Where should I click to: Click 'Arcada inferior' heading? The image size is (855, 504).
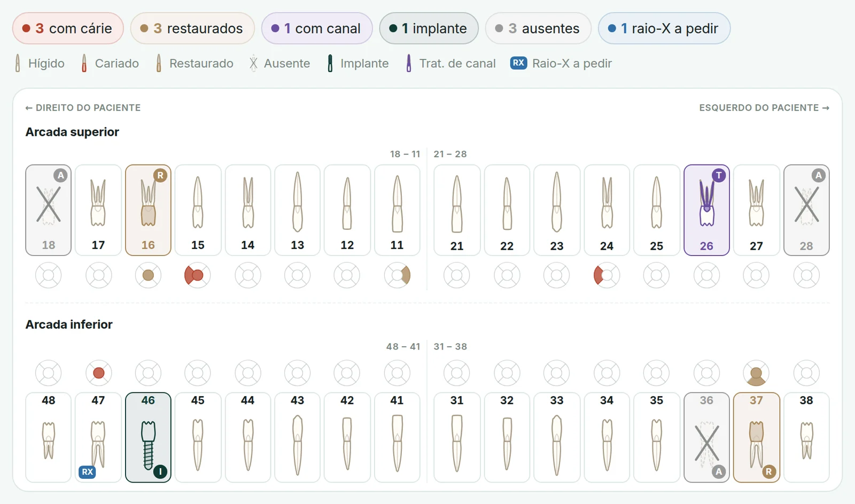(x=69, y=324)
